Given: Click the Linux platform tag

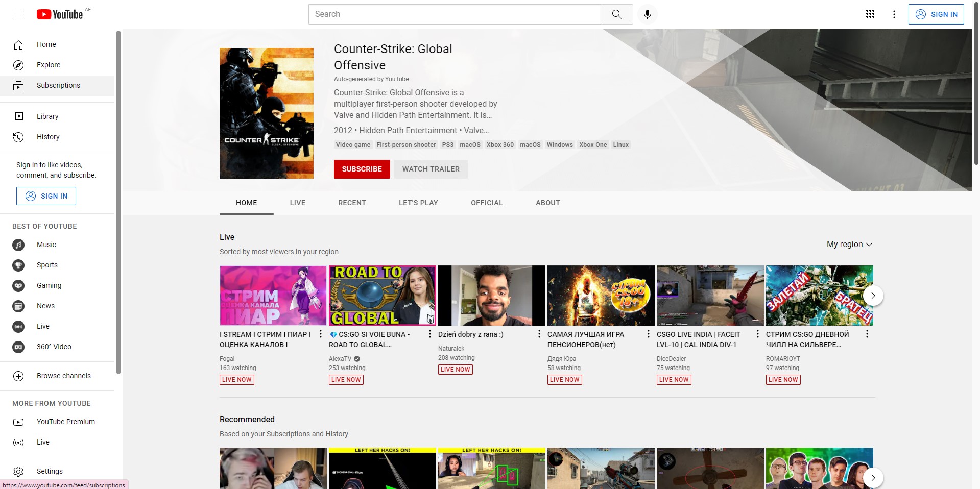Looking at the screenshot, I should click(620, 145).
